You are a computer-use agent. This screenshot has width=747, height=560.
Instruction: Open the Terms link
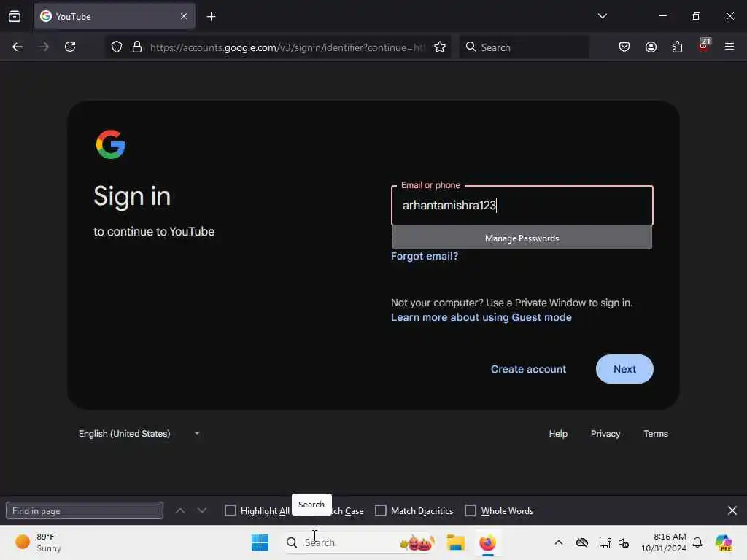pyautogui.click(x=656, y=434)
